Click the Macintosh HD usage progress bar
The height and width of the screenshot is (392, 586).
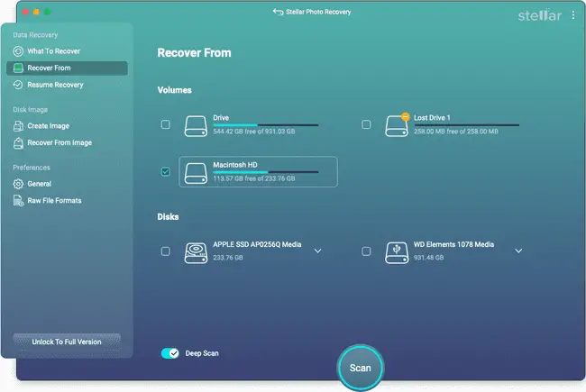[266, 172]
